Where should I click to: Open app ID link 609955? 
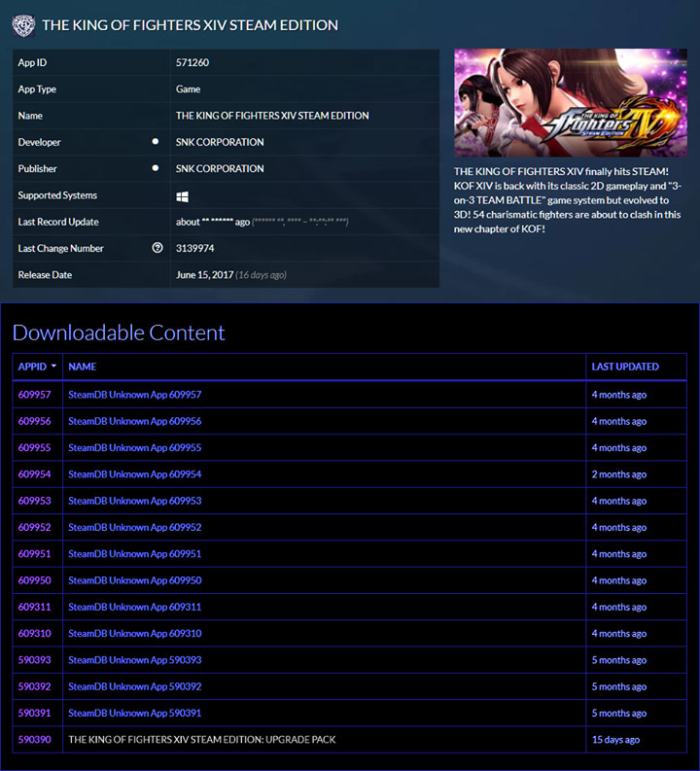(34, 448)
